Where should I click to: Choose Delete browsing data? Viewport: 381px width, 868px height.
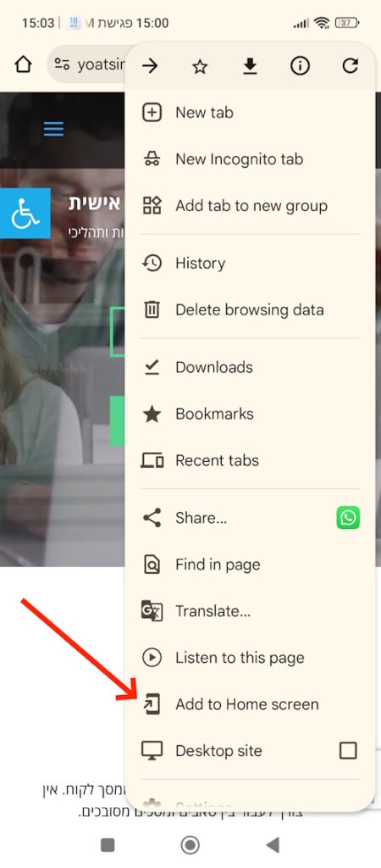pyautogui.click(x=250, y=310)
